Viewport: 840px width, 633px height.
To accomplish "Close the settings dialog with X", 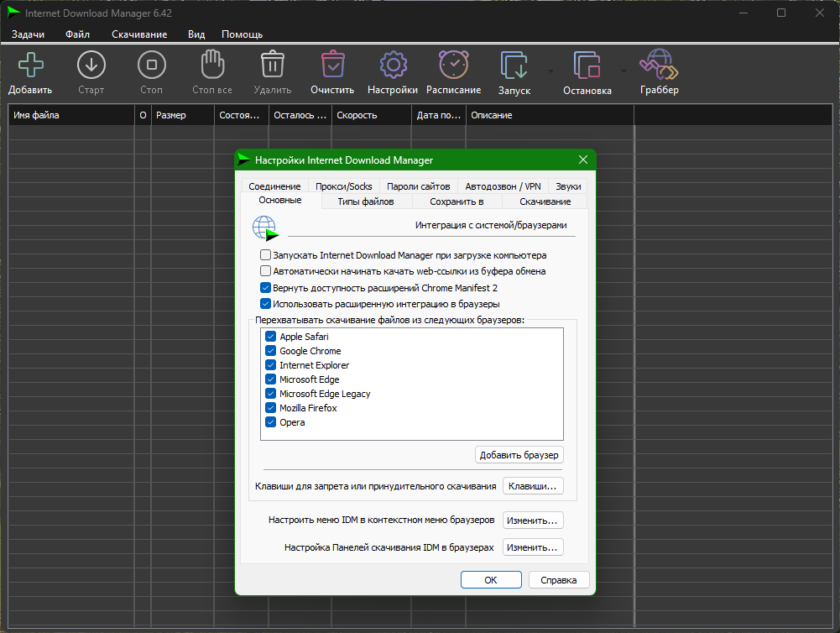I will point(583,160).
